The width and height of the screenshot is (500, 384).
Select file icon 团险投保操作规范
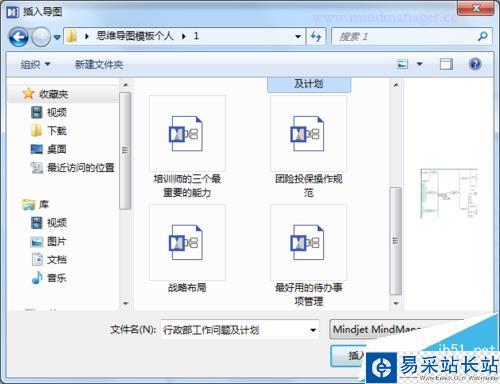(309, 133)
